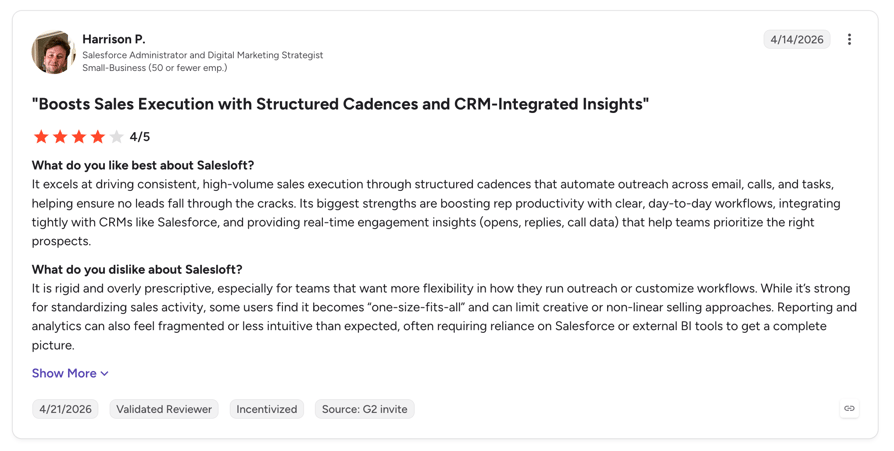Open reviewer name Harrison P.

[x=114, y=39]
